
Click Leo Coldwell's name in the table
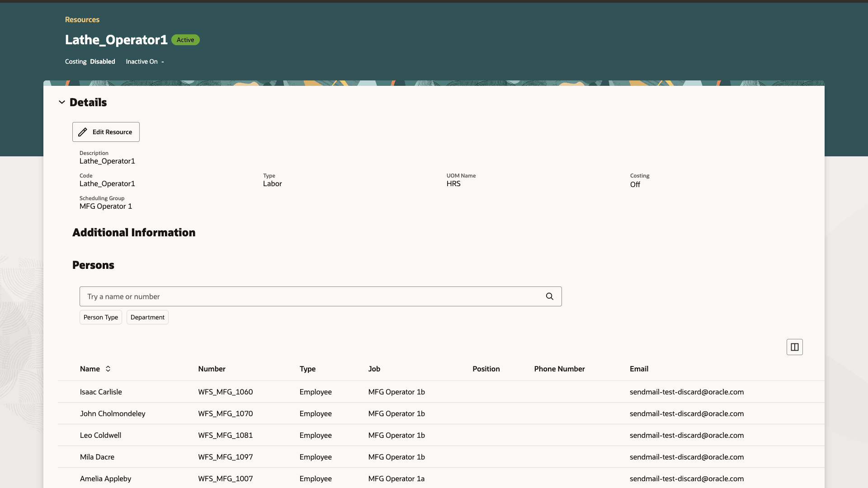[100, 435]
